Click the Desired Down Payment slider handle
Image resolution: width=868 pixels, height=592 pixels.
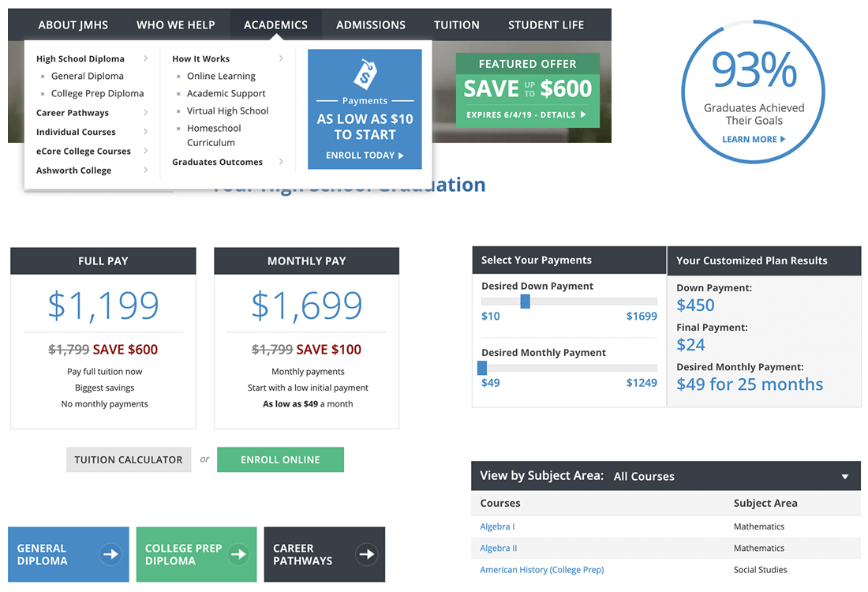(x=526, y=302)
